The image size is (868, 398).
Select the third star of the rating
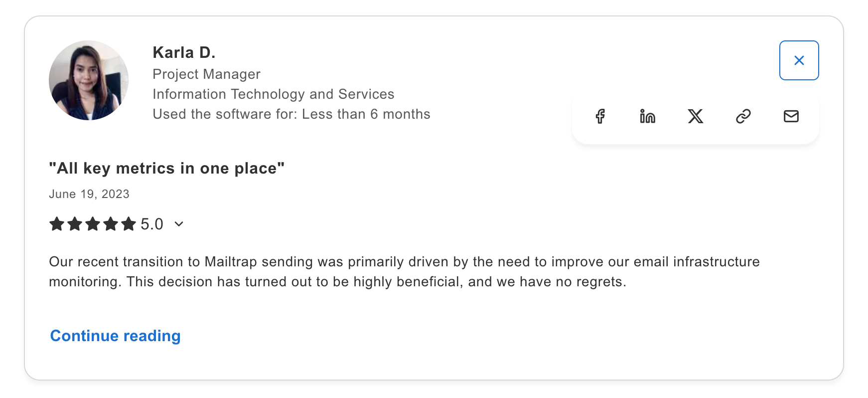pyautogui.click(x=93, y=224)
